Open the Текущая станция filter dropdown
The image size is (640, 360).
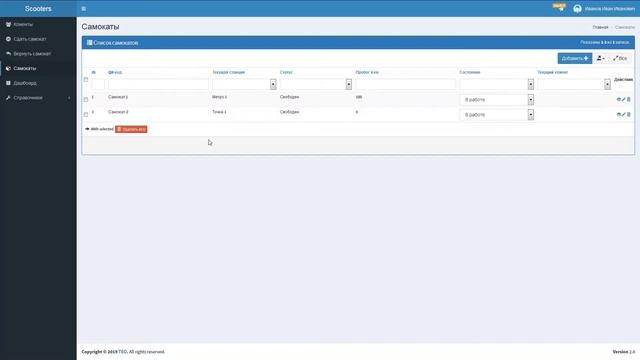tap(244, 84)
